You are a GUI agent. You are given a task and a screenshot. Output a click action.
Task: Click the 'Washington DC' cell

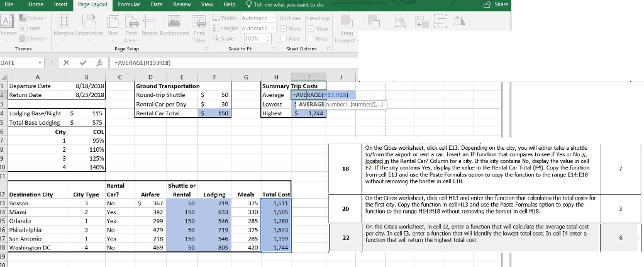[x=37, y=247]
